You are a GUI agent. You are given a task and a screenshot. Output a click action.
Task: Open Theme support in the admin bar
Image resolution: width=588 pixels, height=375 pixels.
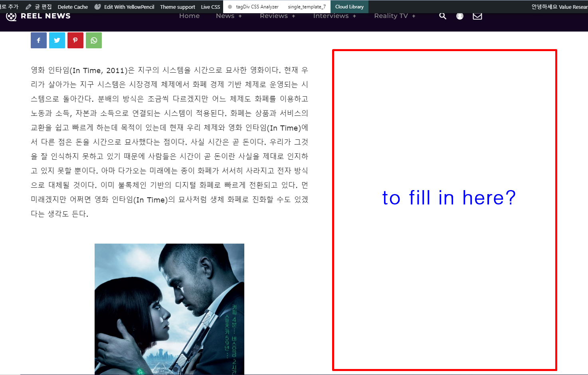(x=178, y=7)
